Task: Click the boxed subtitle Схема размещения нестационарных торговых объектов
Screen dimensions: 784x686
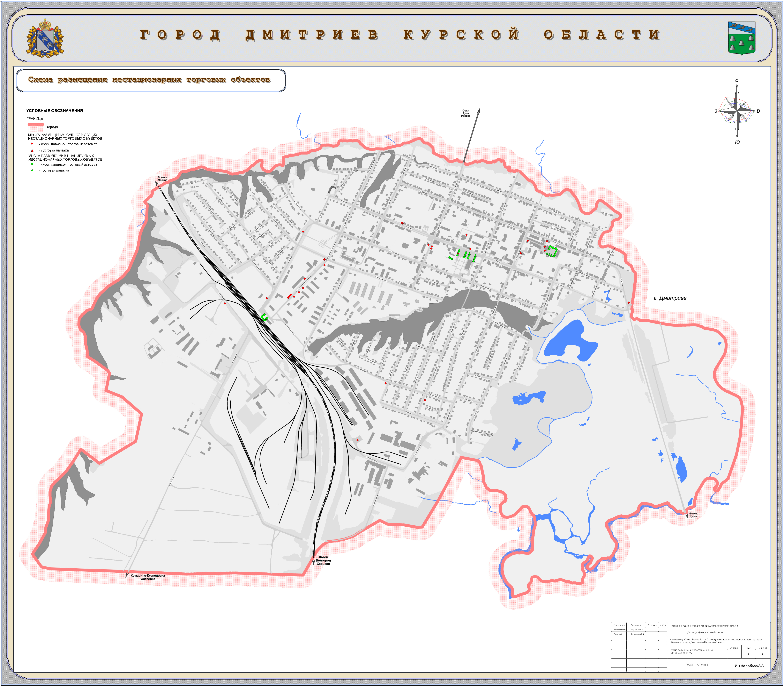Action: (149, 80)
